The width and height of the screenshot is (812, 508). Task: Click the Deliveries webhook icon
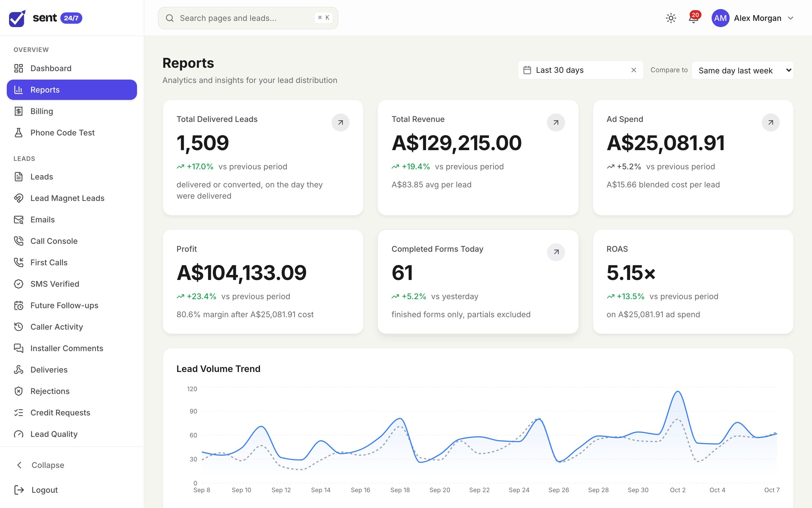18,370
